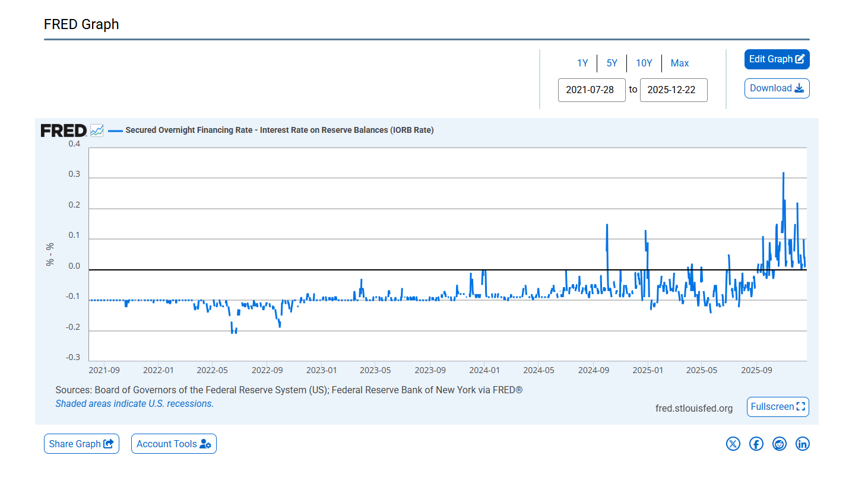Screen dimensions: 868x484
Task: Click the 2023-05 x-axis label
Action: click(375, 370)
